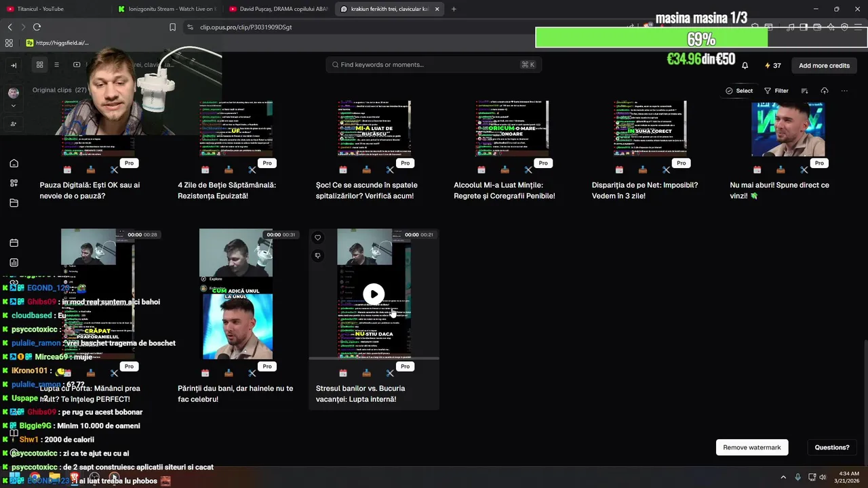The width and height of the screenshot is (868, 488).
Task: Expand the workspace avatar chevron
Action: (14, 106)
